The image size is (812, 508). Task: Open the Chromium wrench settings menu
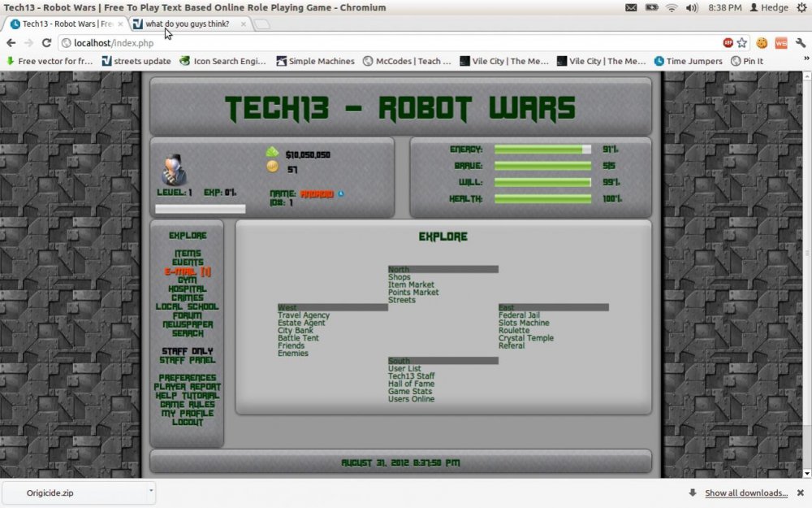pyautogui.click(x=800, y=43)
